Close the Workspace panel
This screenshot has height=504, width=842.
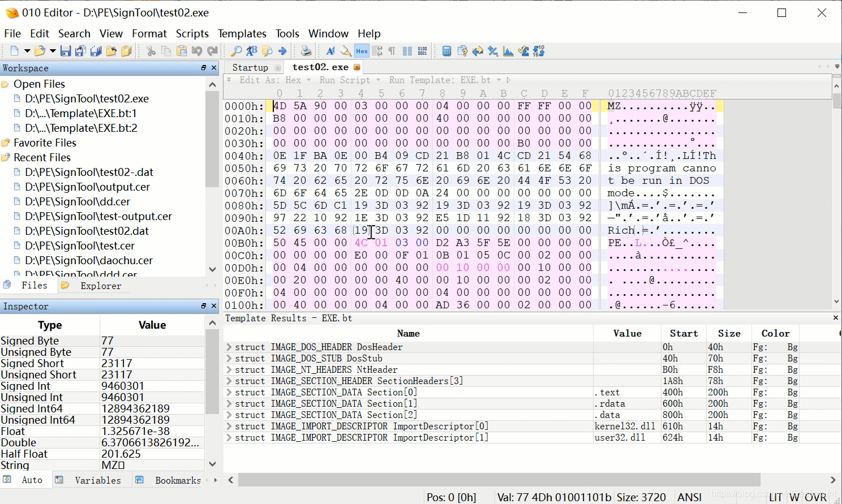pos(214,68)
